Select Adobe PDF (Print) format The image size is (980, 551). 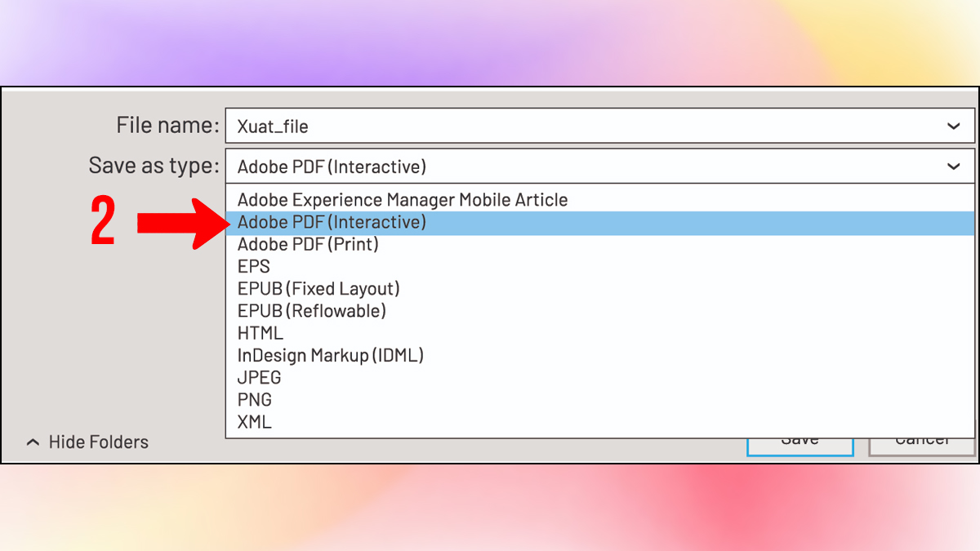(599, 244)
